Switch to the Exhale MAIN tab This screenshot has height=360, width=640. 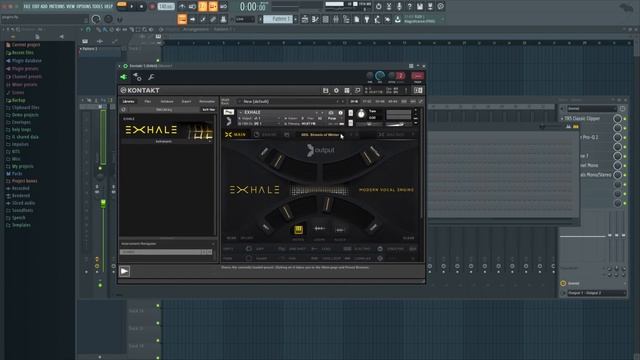coord(236,134)
